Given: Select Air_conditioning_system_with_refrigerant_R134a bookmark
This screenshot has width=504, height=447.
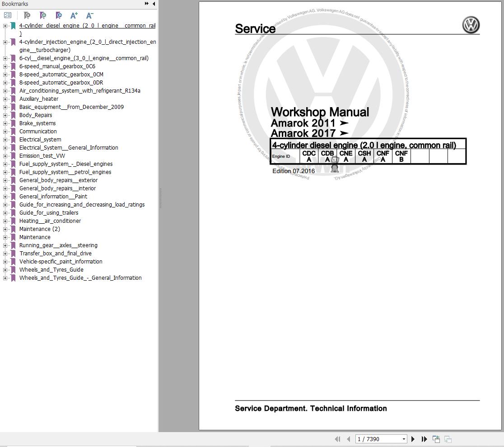Looking at the screenshot, I should pyautogui.click(x=80, y=91).
